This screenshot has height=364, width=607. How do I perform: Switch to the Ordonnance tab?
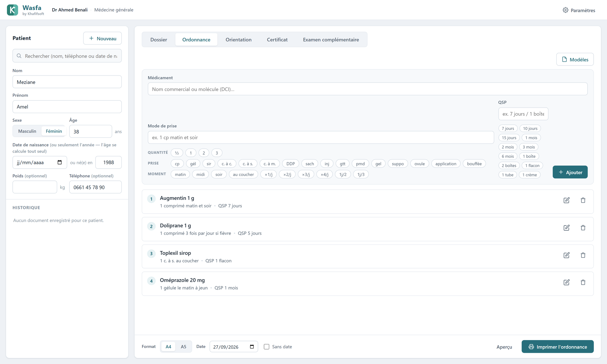tap(196, 40)
